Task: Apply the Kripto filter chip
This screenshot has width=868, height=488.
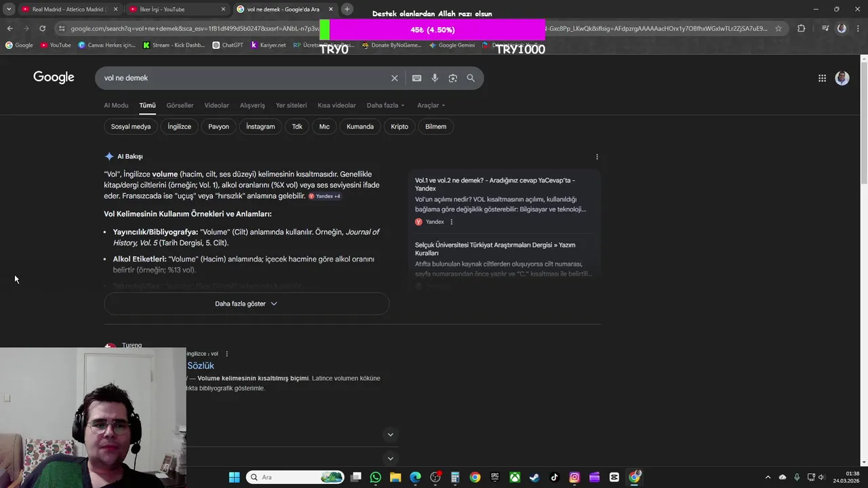Action: 399,127
